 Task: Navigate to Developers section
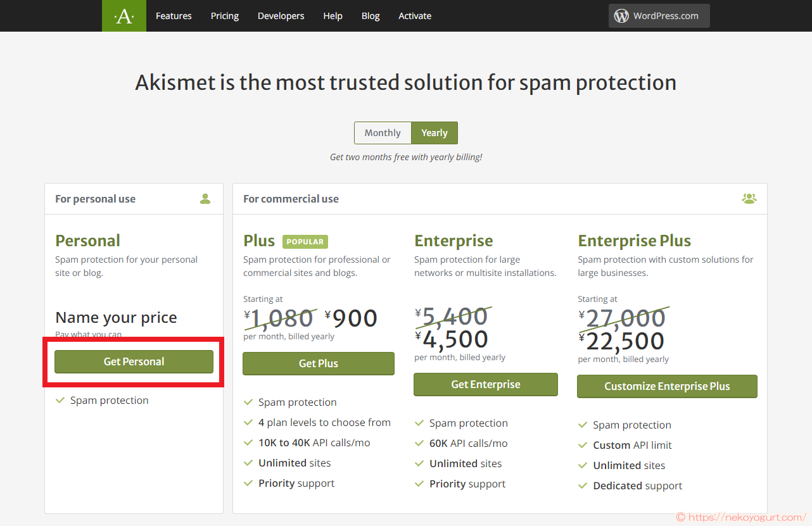pyautogui.click(x=281, y=15)
